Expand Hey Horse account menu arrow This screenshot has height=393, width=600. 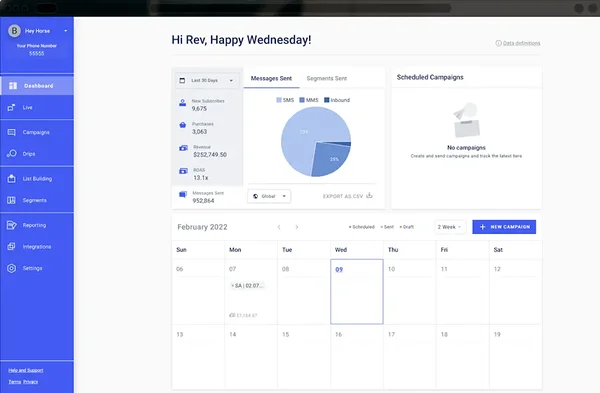(x=65, y=31)
